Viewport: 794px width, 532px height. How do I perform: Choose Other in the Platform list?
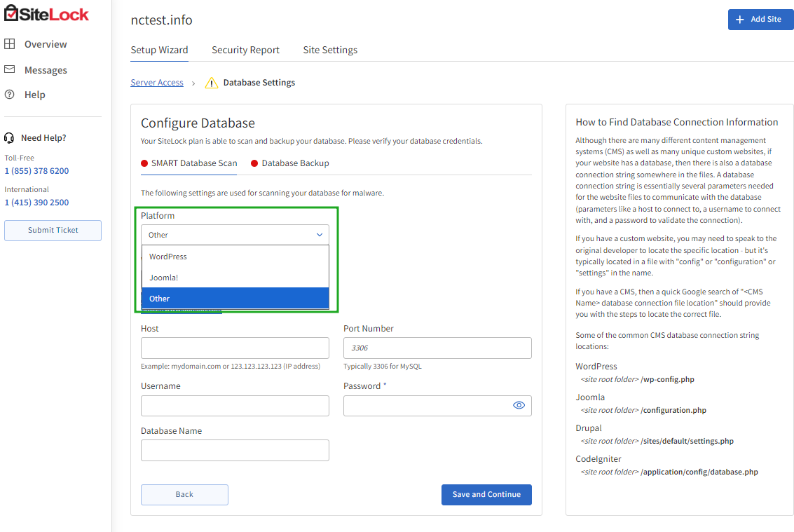(235, 299)
